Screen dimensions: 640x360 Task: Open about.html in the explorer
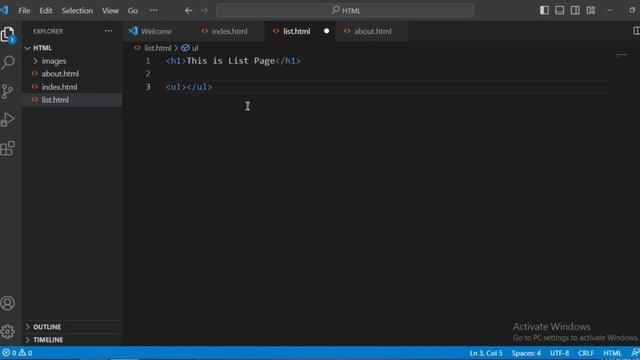(x=72, y=73)
